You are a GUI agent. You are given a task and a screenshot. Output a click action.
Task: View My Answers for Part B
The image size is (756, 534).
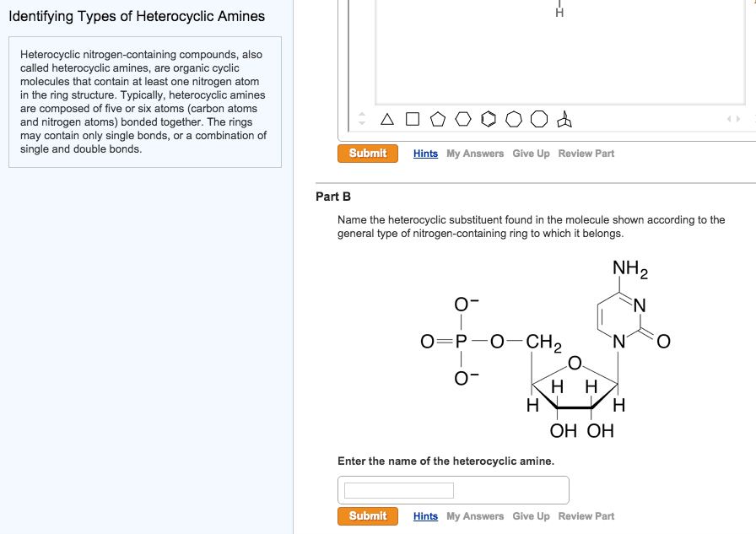coord(475,515)
